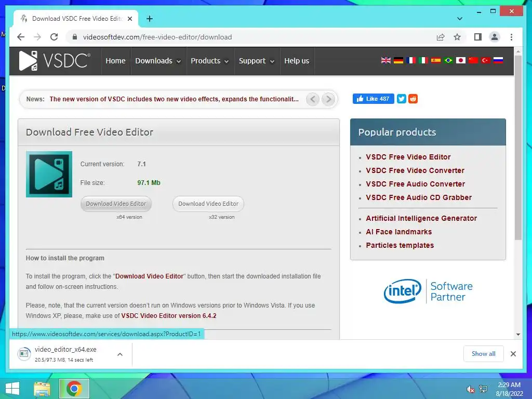Switch site language to Russian flag
This screenshot has width=532, height=399.
point(498,60)
